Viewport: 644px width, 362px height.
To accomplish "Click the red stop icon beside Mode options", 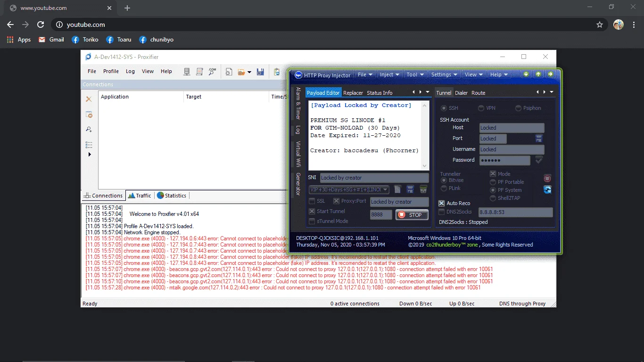I will [x=547, y=178].
